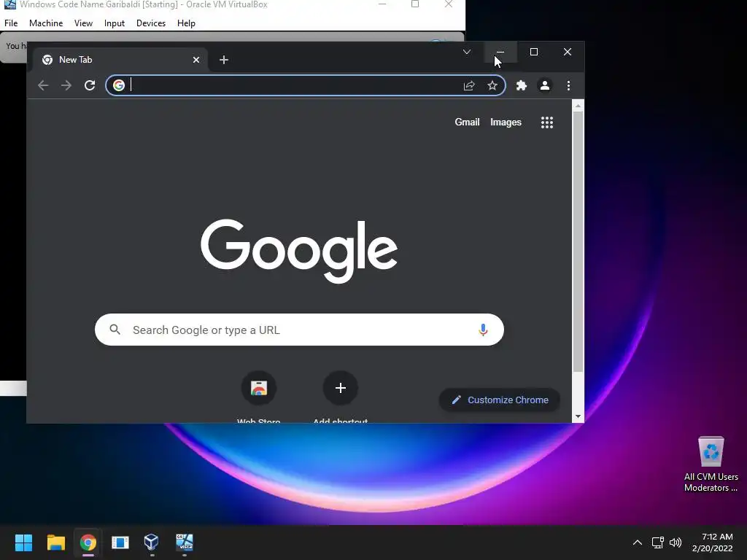The height and width of the screenshot is (560, 747).
Task: Open the Gmail link
Action: [467, 122]
